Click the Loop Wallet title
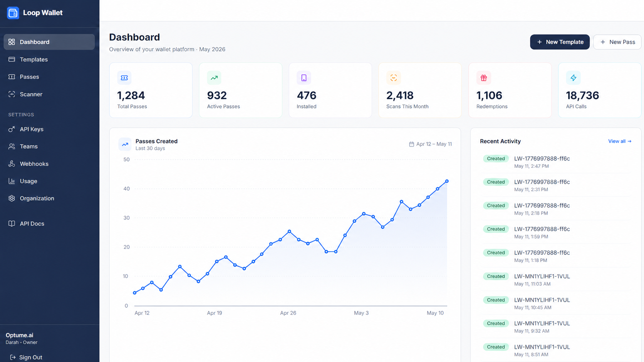Image resolution: width=644 pixels, height=362 pixels. point(43,13)
